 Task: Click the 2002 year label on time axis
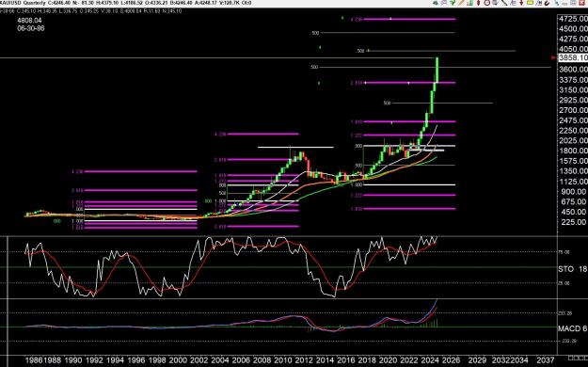point(199,360)
